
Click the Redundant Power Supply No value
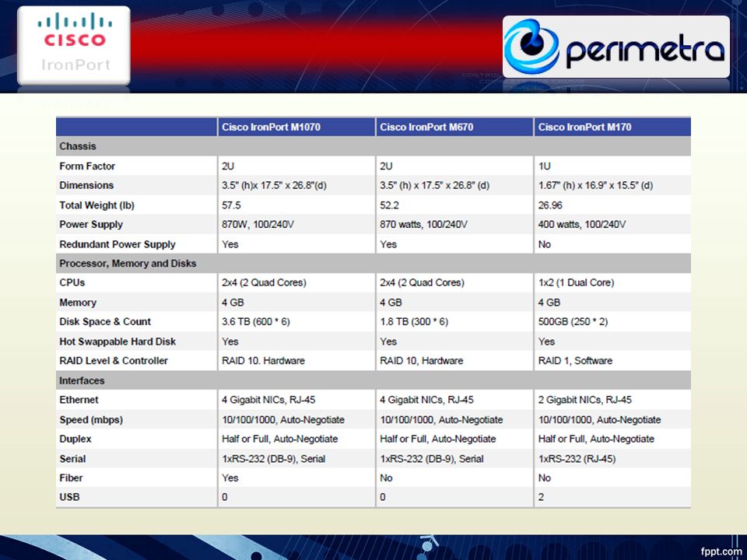(x=545, y=244)
